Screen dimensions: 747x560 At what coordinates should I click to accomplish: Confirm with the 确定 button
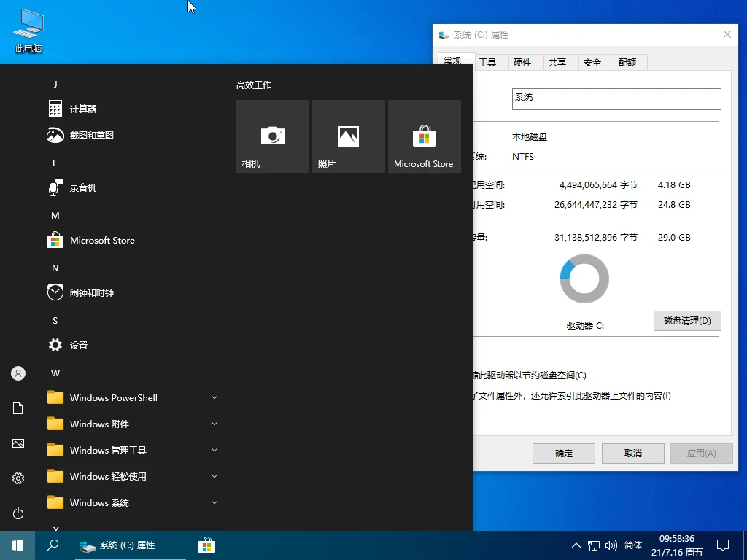tap(563, 453)
